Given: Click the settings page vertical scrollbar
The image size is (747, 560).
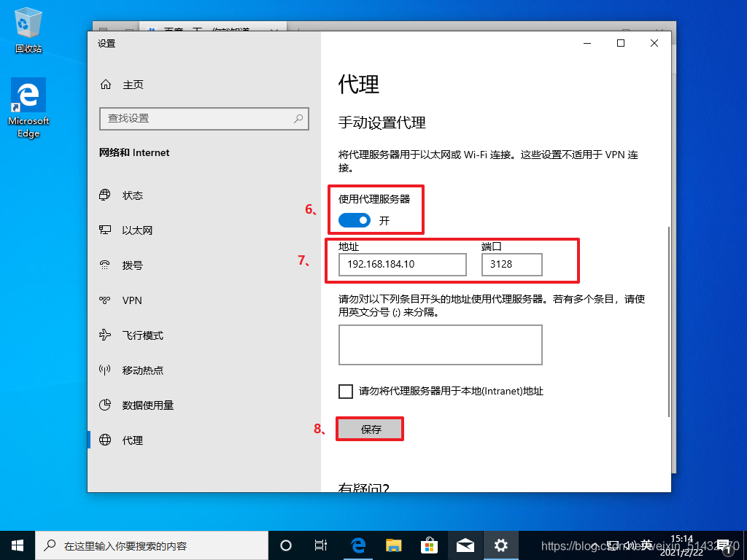Looking at the screenshot, I should point(669,322).
